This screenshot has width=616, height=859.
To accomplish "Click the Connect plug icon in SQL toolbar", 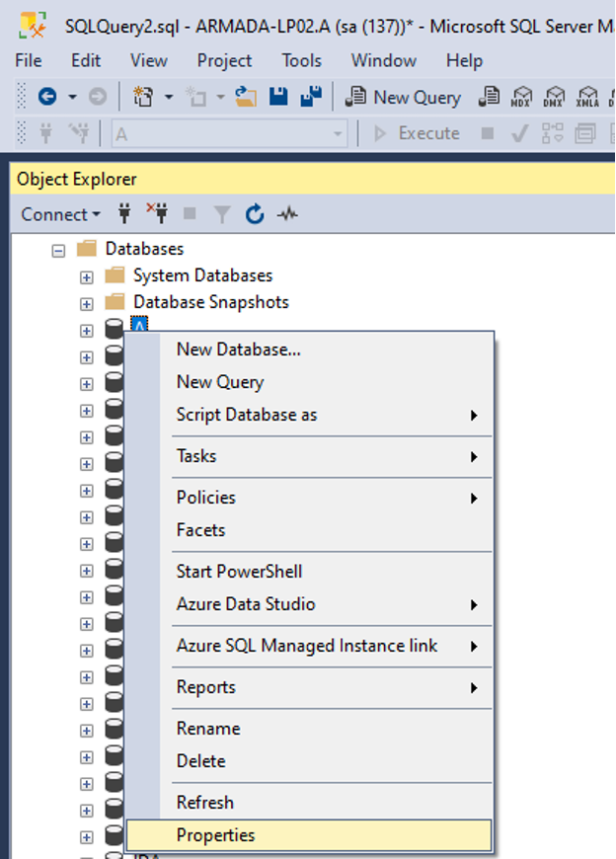I will [x=46, y=133].
